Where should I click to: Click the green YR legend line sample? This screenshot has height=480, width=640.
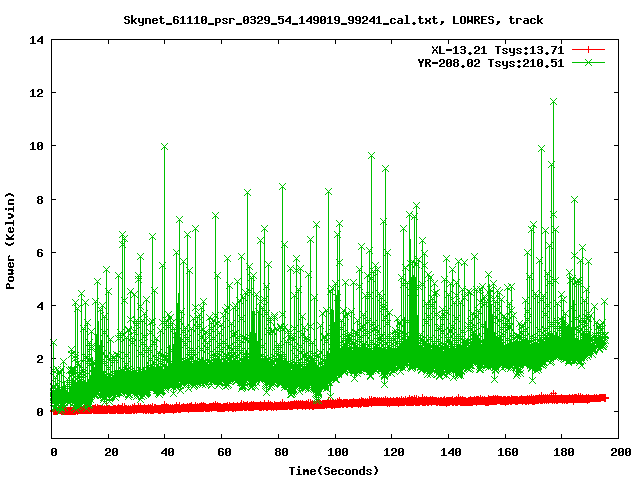tap(588, 62)
